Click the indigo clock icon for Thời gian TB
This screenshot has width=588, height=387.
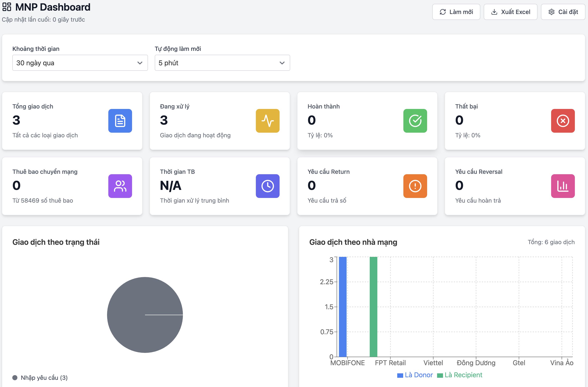pyautogui.click(x=268, y=186)
